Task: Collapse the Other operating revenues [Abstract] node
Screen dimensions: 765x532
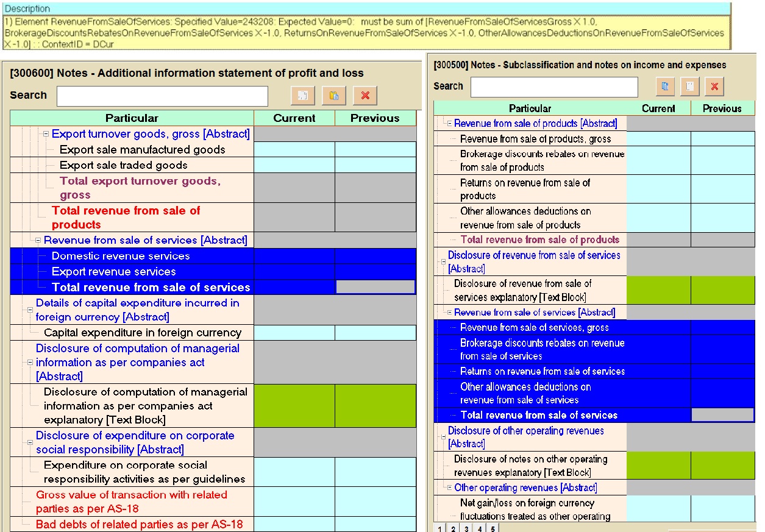Action: [449, 488]
